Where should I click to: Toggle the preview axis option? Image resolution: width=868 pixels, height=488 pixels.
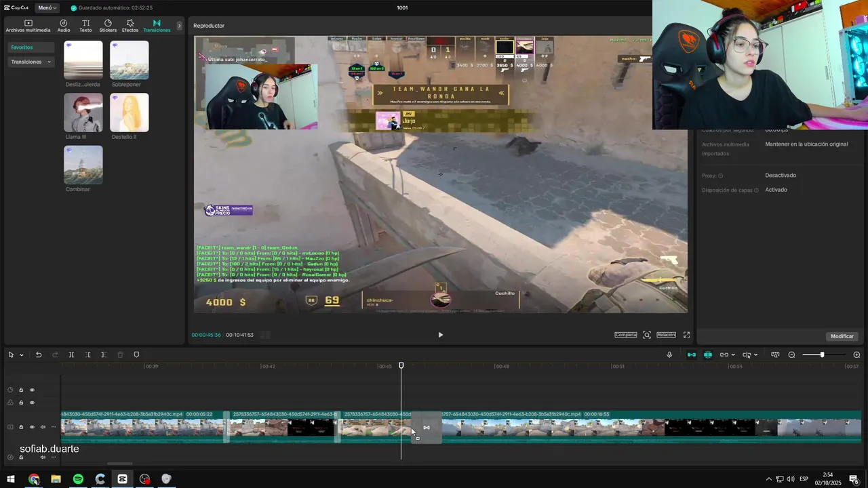tap(747, 355)
